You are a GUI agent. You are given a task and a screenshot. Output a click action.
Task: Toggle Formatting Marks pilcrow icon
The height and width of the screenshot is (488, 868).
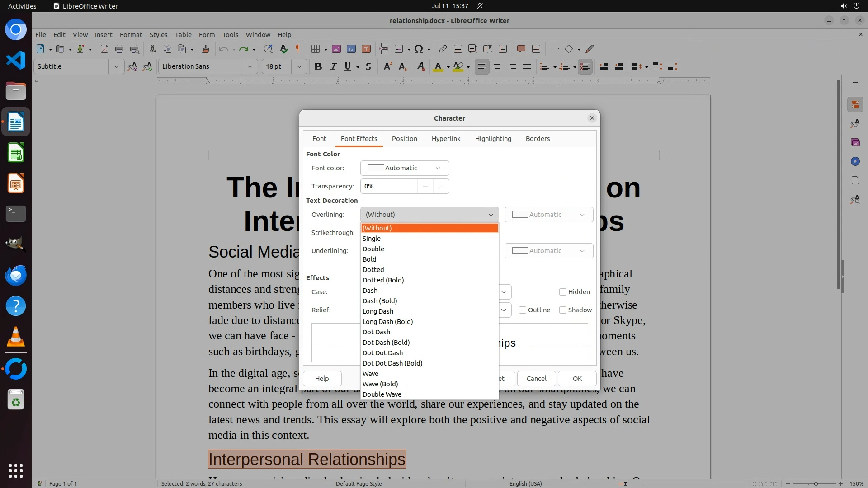[298, 49]
